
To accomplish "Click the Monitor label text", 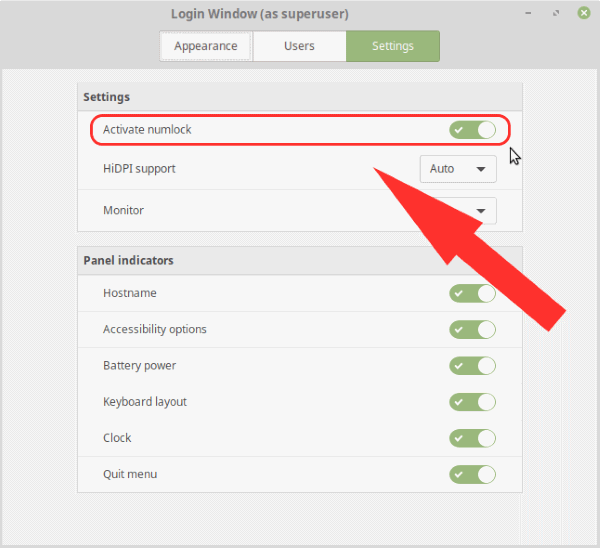I will [123, 210].
